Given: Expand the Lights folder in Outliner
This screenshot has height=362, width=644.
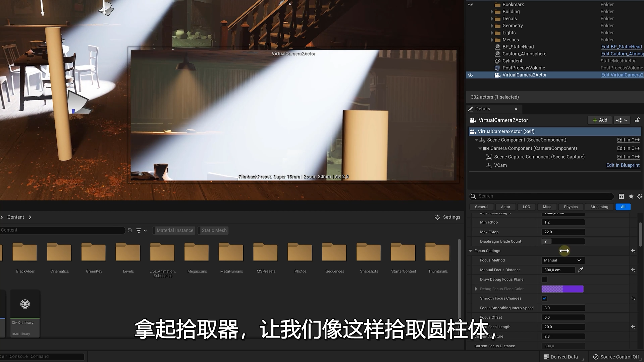Looking at the screenshot, I should 492,33.
